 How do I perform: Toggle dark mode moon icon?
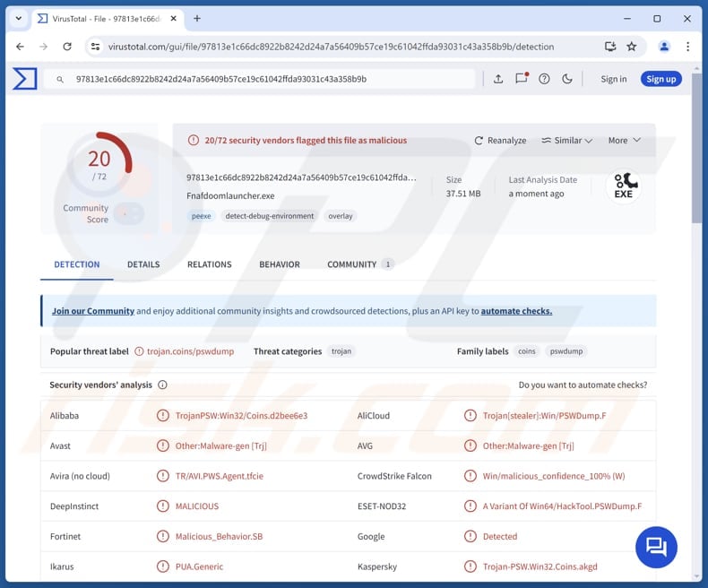point(567,79)
